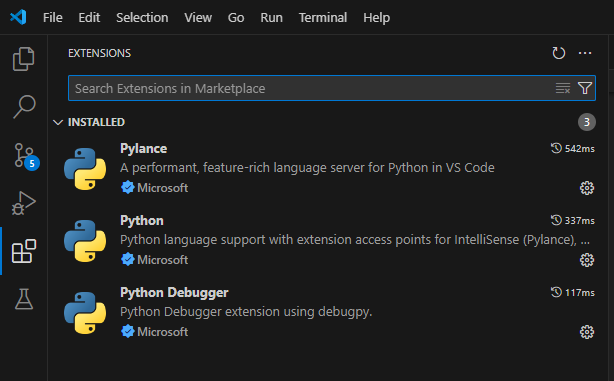
Task: Open Pylance manage gear menu
Action: 587,188
